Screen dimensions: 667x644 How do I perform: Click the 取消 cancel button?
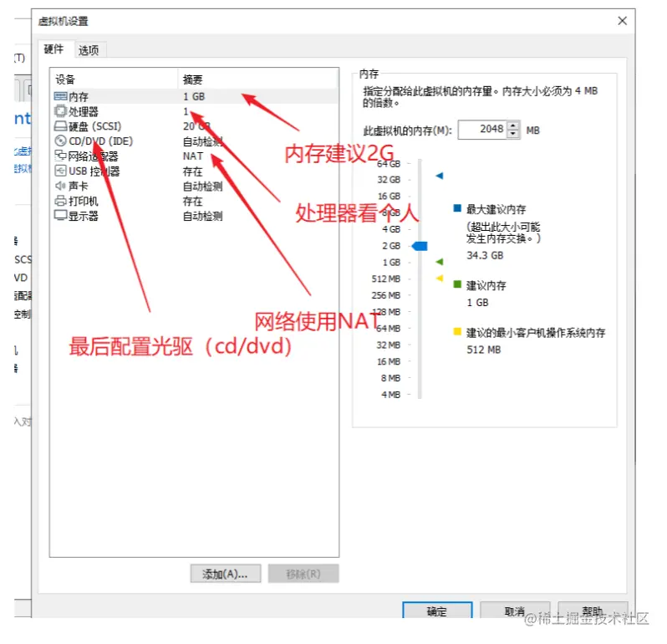tap(515, 611)
